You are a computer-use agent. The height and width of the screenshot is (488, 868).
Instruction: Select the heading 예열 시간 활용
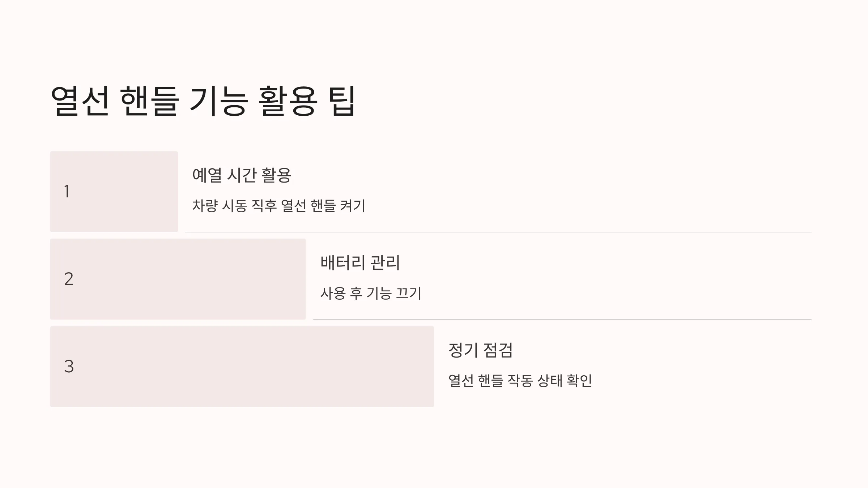tap(242, 175)
